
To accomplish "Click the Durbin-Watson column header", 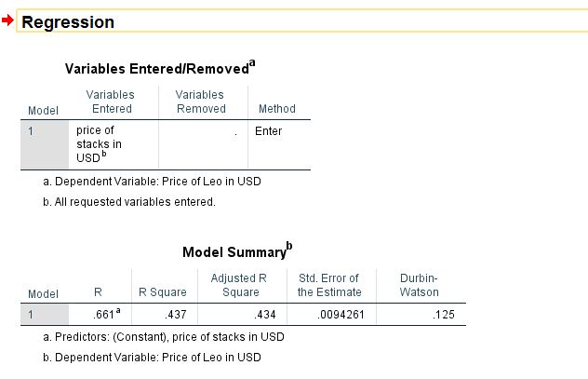I will coord(419,285).
